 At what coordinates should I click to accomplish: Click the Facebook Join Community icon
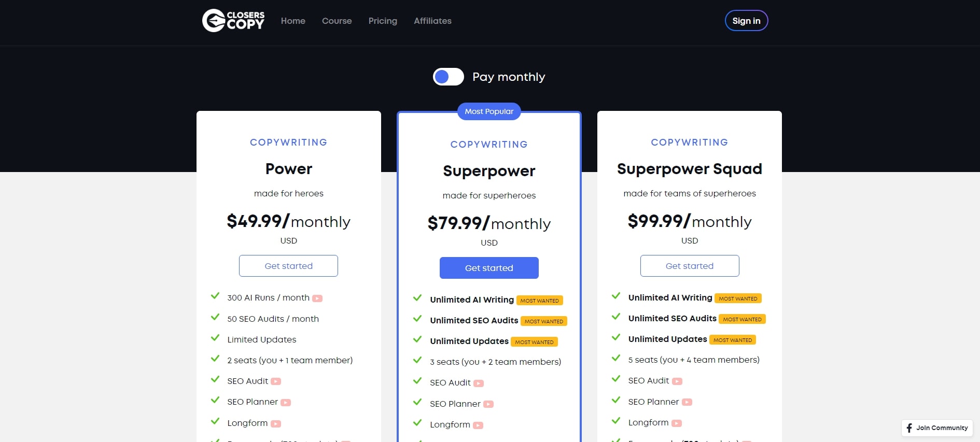(x=909, y=428)
